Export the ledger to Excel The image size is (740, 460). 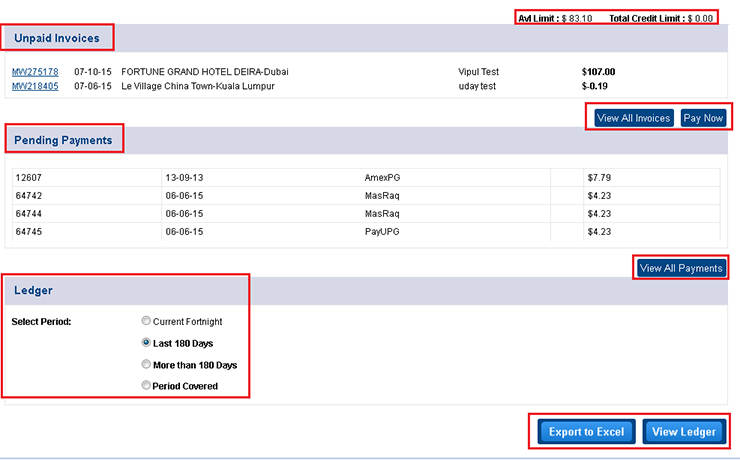coord(586,432)
